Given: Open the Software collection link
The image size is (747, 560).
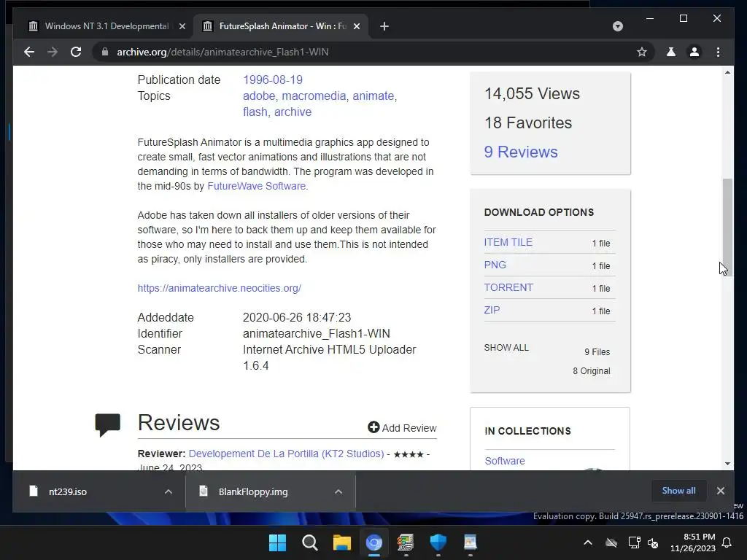Looking at the screenshot, I should click(x=505, y=461).
